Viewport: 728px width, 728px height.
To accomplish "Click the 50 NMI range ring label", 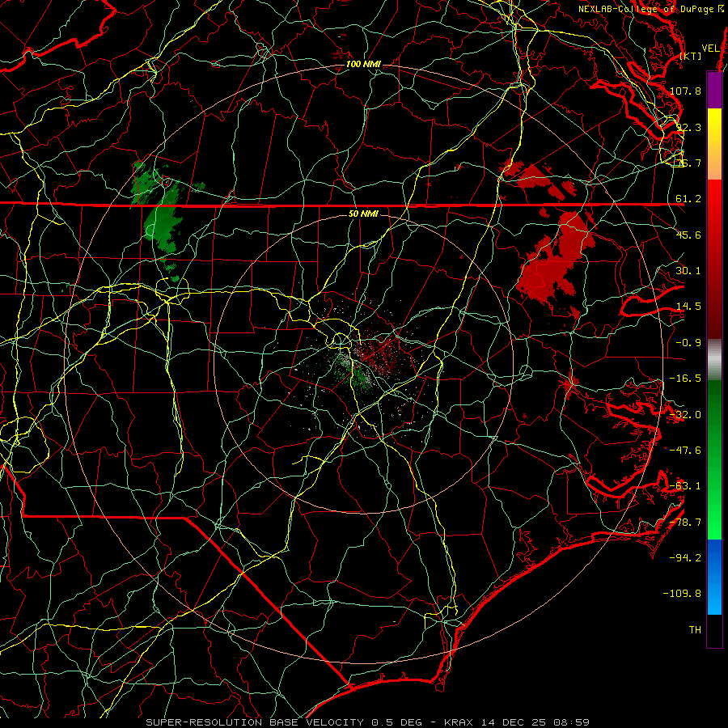I will (x=363, y=214).
